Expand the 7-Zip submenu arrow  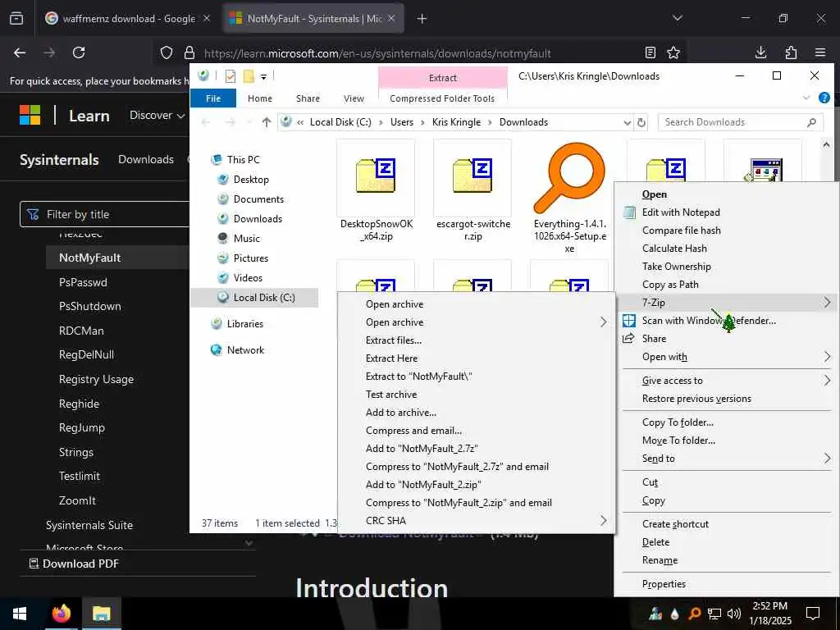tap(827, 303)
